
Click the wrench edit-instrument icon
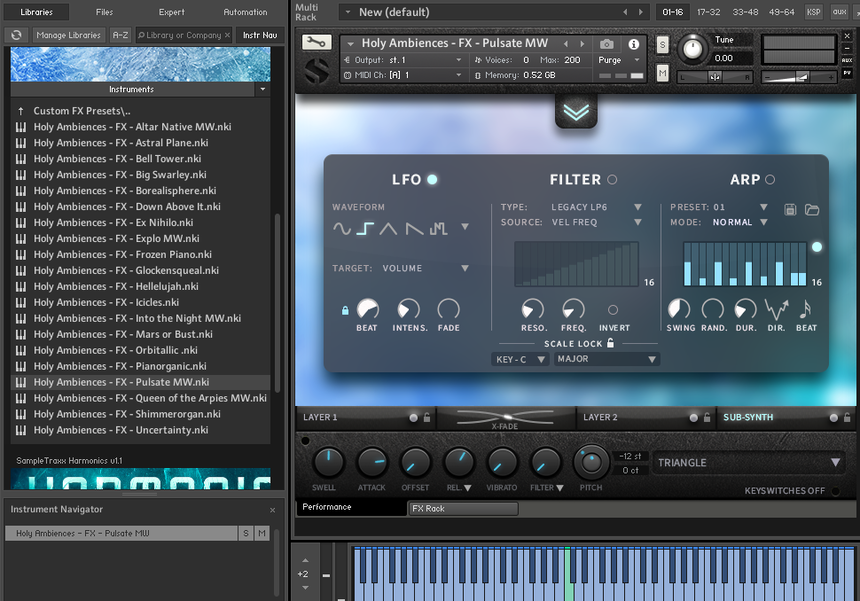(x=316, y=42)
